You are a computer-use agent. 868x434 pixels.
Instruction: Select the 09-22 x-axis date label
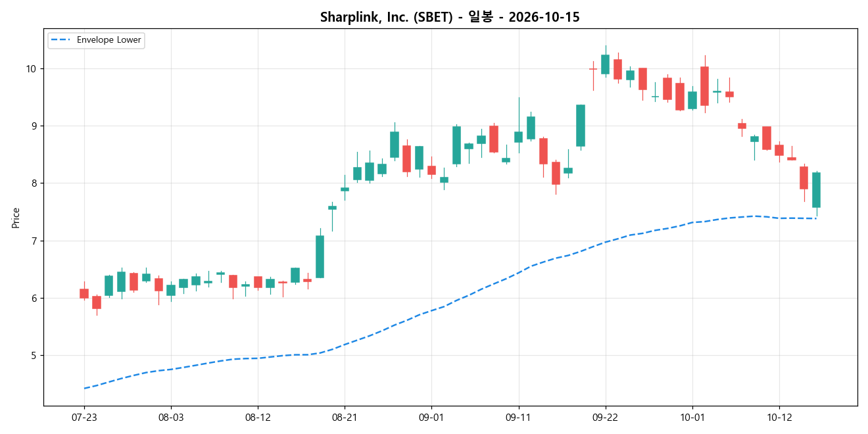click(x=606, y=418)
